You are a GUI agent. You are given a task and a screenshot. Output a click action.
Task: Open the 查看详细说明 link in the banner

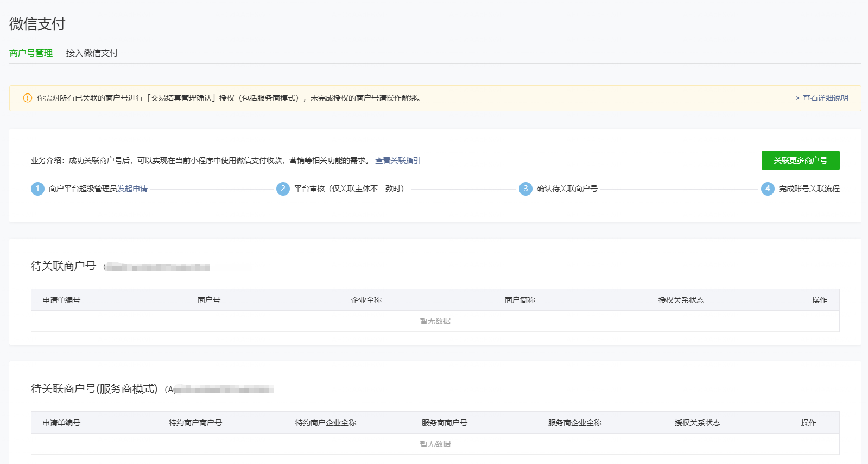coord(825,98)
